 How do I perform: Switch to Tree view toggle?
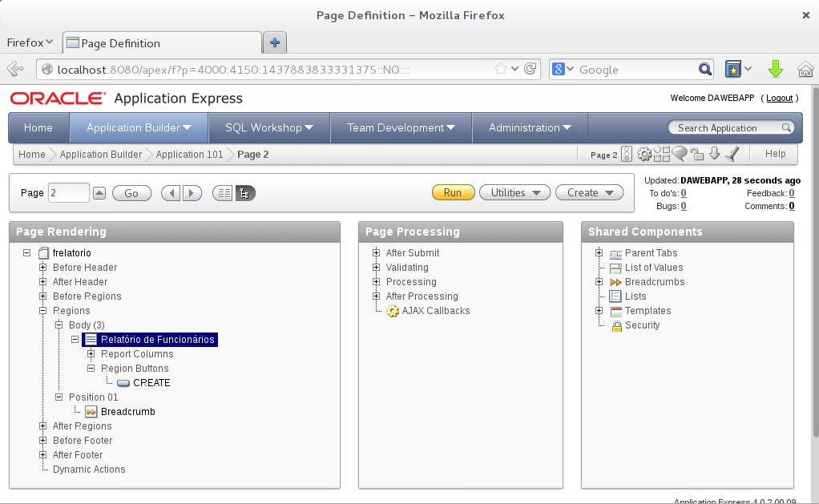tap(245, 193)
